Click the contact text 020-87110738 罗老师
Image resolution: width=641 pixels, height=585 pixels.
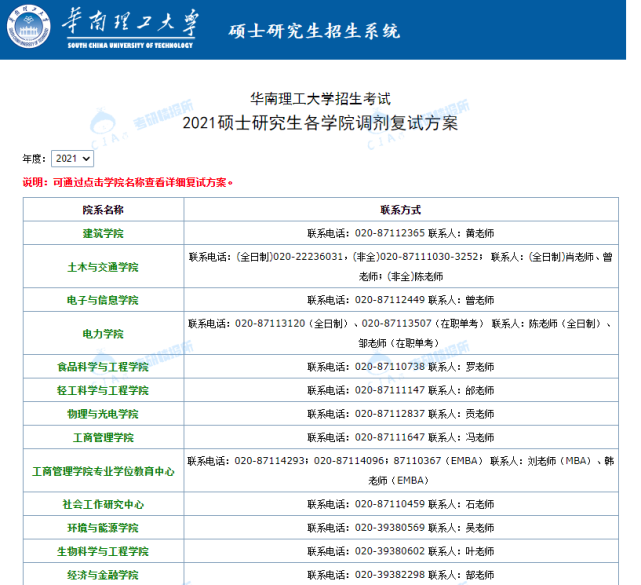(401, 367)
